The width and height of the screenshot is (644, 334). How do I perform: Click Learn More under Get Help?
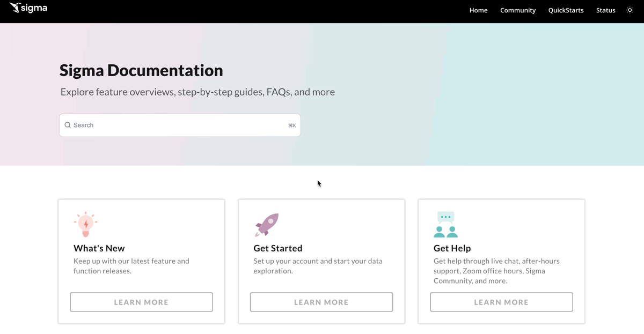click(501, 302)
